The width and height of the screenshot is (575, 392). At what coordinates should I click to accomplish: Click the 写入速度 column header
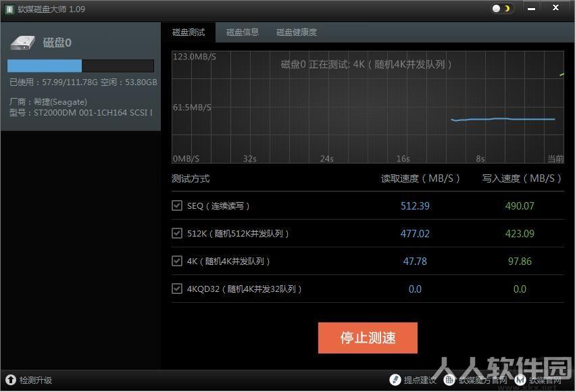pyautogui.click(x=522, y=178)
